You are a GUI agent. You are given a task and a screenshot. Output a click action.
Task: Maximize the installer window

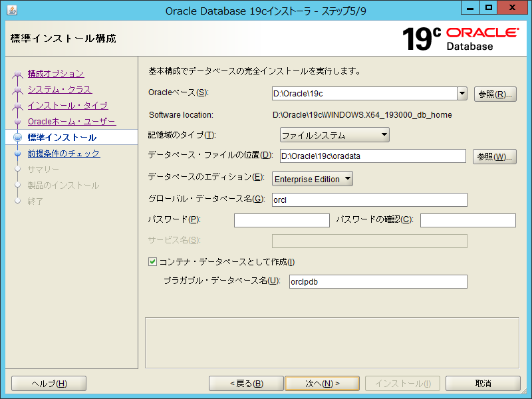488,7
